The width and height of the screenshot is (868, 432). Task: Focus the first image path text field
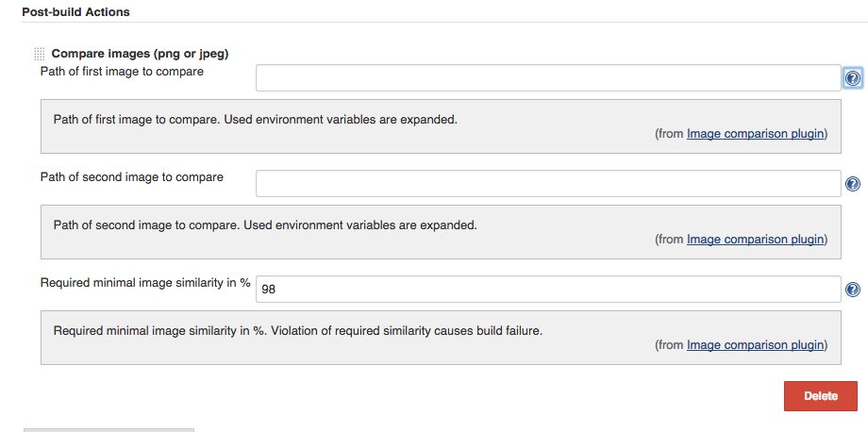coord(548,78)
